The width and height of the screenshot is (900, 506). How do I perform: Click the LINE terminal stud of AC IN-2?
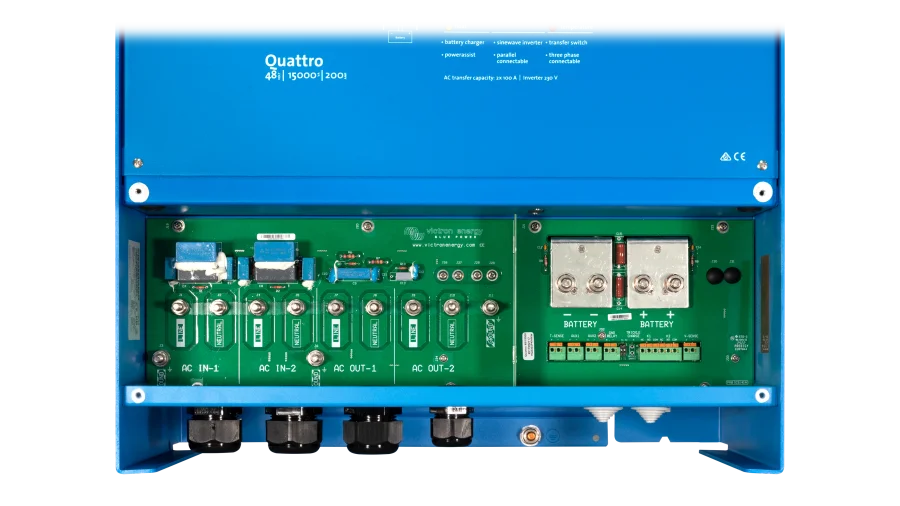[x=257, y=308]
